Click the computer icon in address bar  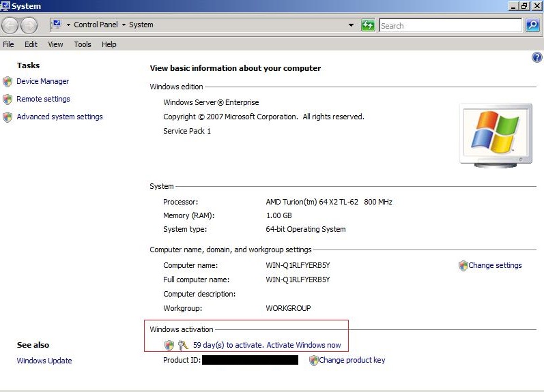click(57, 25)
